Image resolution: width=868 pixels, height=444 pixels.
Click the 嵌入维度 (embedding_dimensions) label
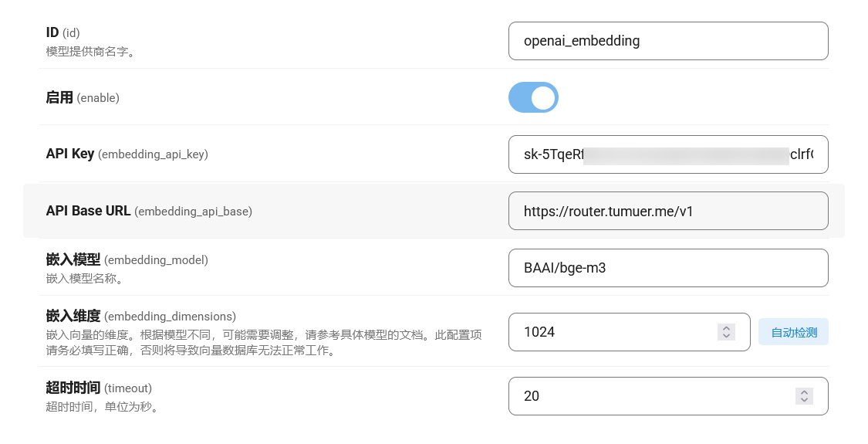tap(140, 316)
